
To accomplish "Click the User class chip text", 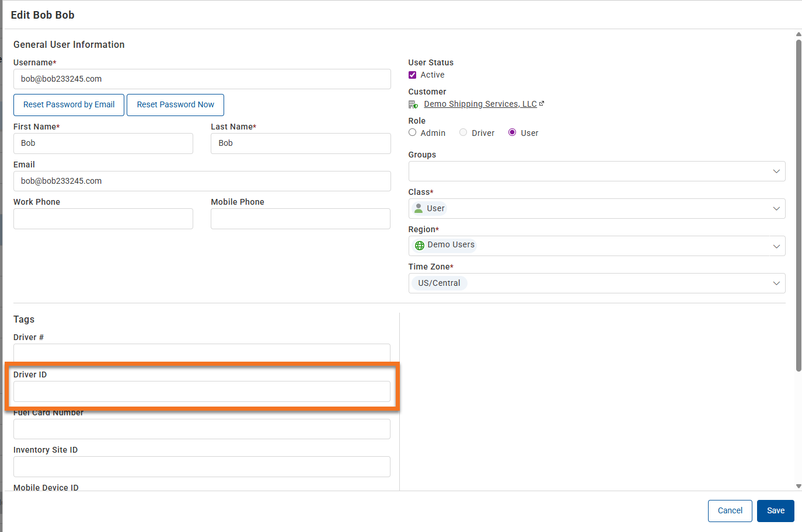I will point(435,209).
